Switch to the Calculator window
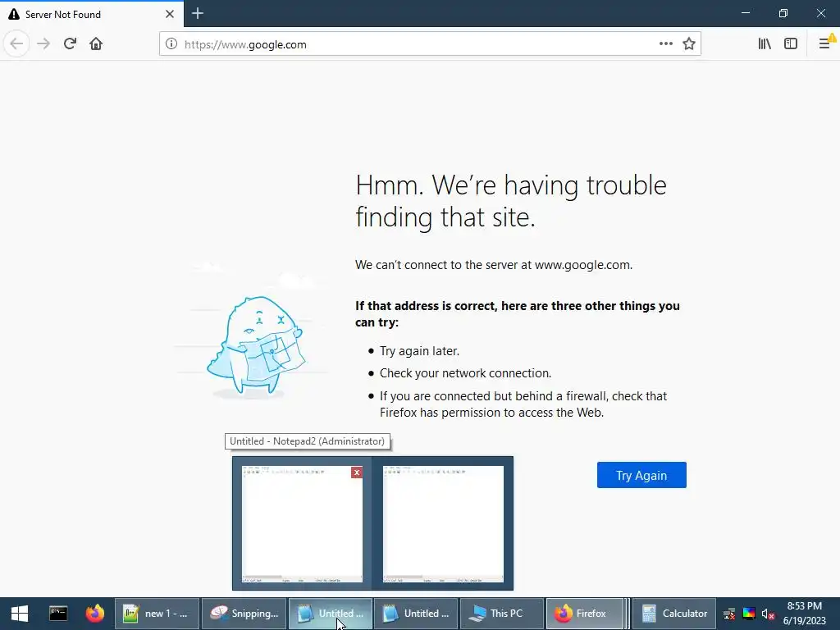 tap(675, 614)
